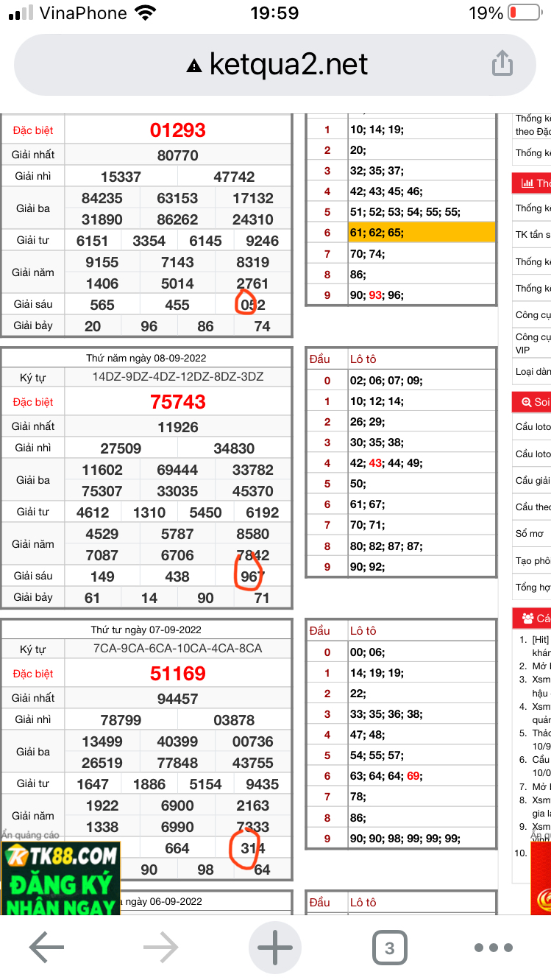Click the 'Ẩn quảng cáo' hide-ad link
Image resolution: width=551 pixels, height=980 pixels.
tap(30, 835)
